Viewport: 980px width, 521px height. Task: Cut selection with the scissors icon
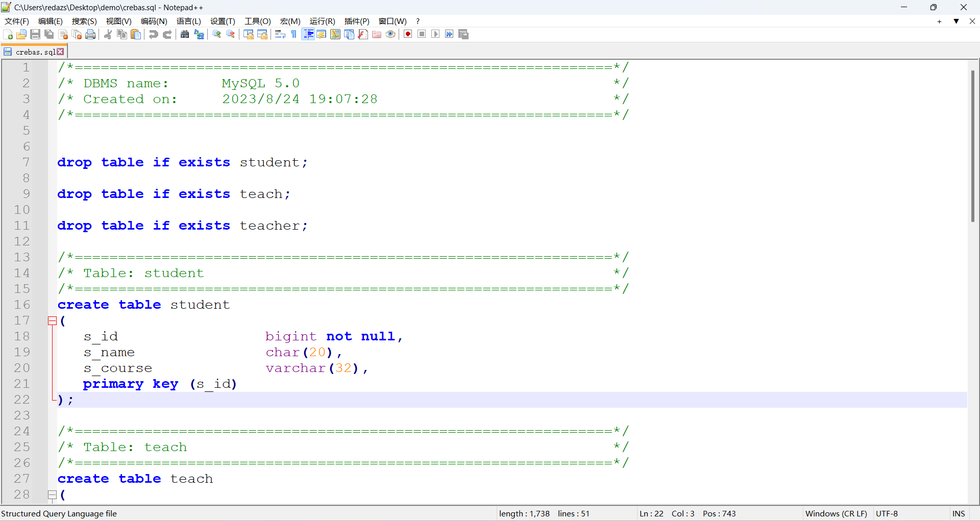[x=108, y=34]
